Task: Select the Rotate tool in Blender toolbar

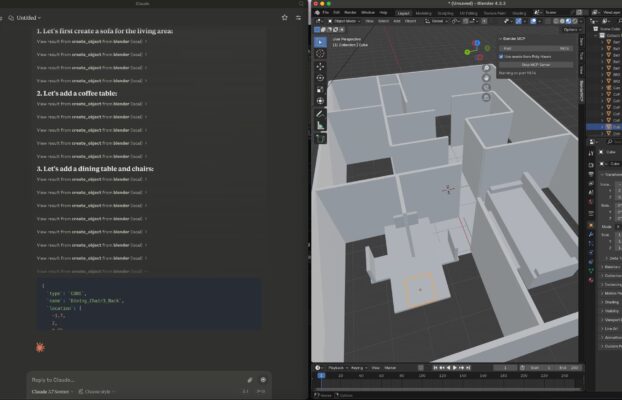Action: [x=320, y=78]
